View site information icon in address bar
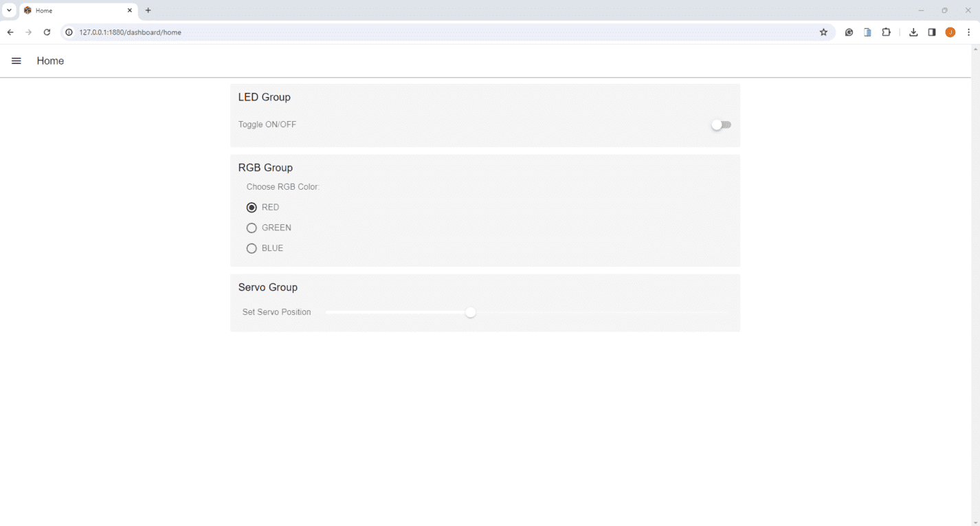The width and height of the screenshot is (980, 526). click(x=69, y=32)
